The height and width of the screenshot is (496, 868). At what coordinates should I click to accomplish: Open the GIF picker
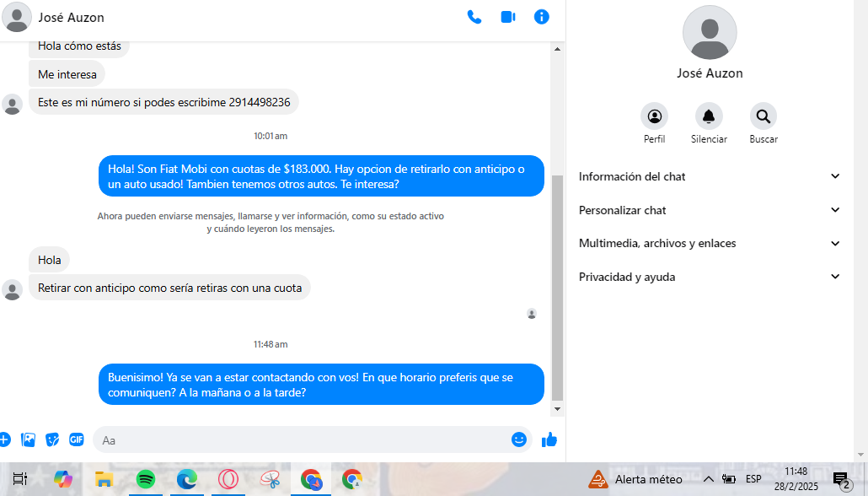coord(77,439)
